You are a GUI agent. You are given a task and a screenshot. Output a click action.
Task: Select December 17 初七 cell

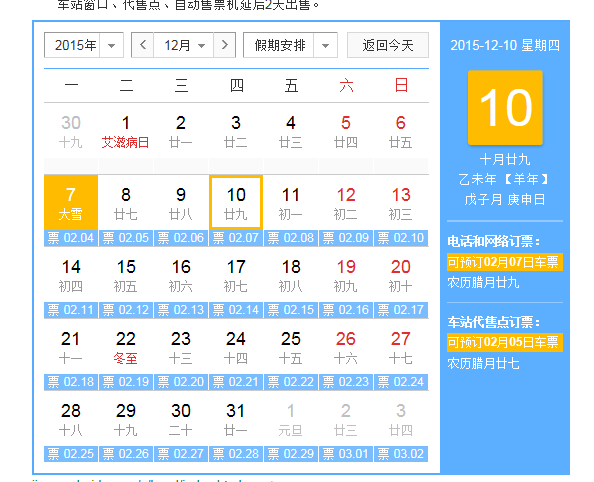point(236,275)
